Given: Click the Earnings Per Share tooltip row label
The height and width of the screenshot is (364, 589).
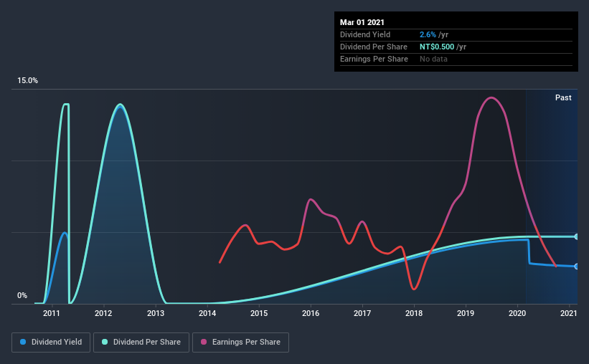Looking at the screenshot, I should pyautogui.click(x=374, y=59).
